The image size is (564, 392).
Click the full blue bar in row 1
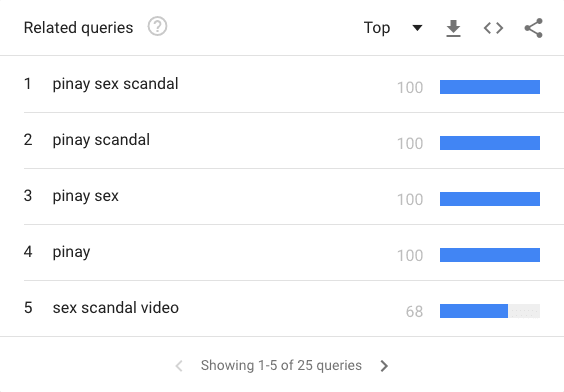click(x=490, y=87)
